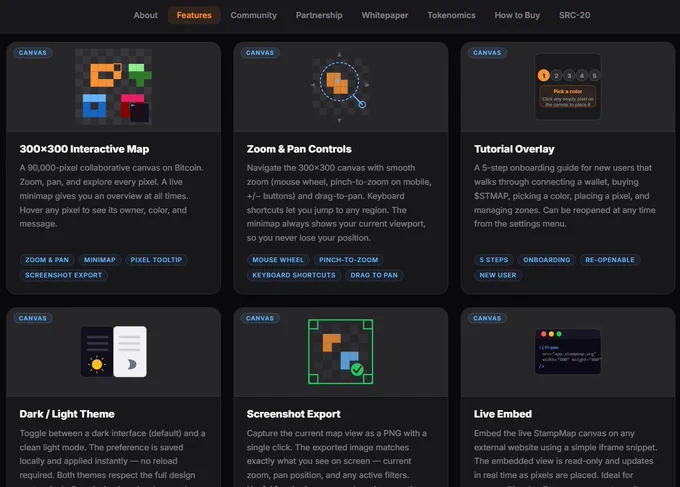Click the PINCH-TO-ZOOM tag

(349, 260)
